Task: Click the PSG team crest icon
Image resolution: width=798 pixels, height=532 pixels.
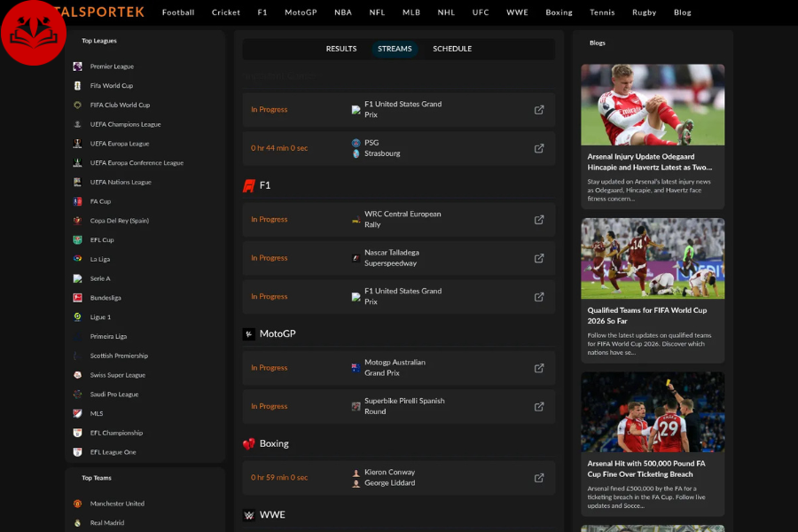Action: click(356, 143)
